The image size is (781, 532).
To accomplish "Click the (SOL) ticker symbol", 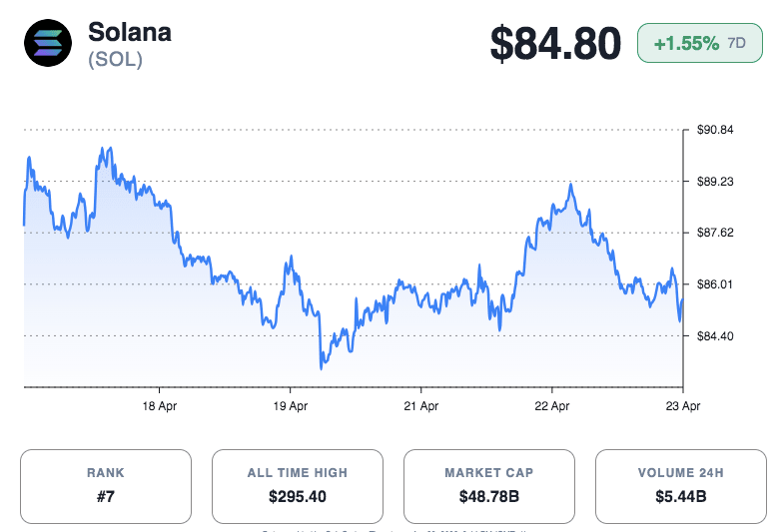I will coord(115,60).
